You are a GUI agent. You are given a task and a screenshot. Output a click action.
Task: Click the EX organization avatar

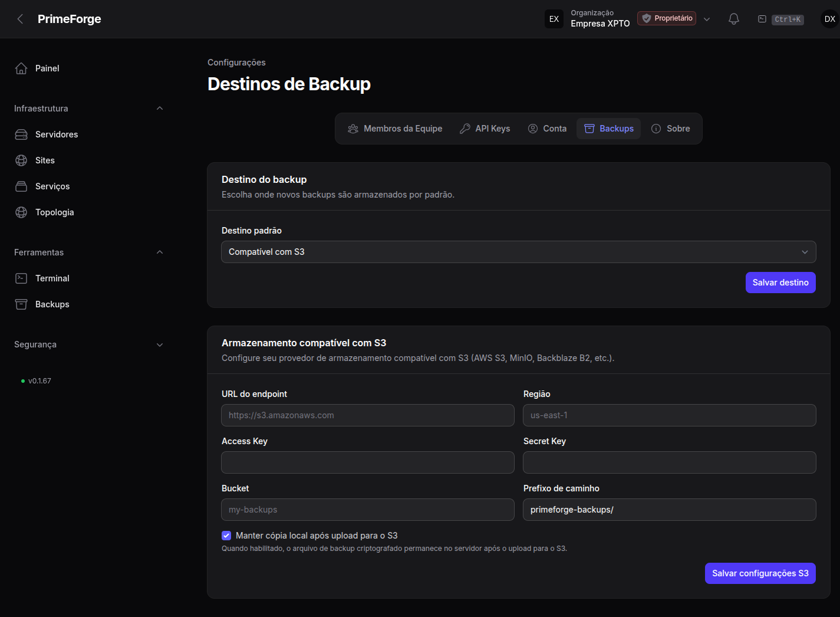click(x=554, y=19)
